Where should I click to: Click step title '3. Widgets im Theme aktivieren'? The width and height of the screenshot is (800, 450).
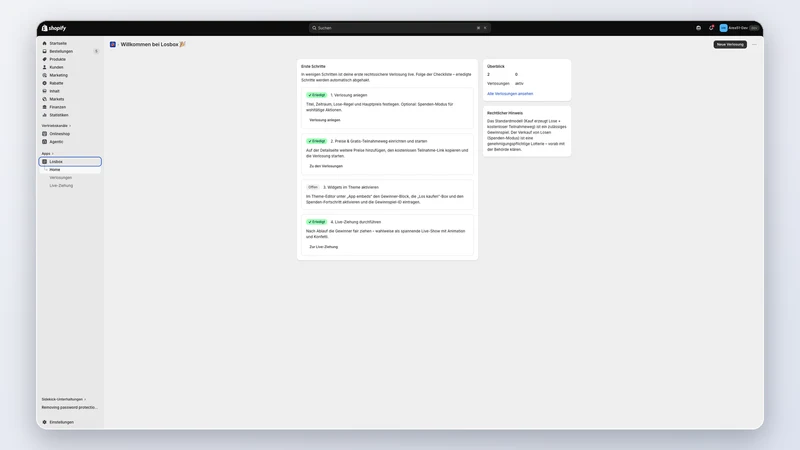pos(351,187)
